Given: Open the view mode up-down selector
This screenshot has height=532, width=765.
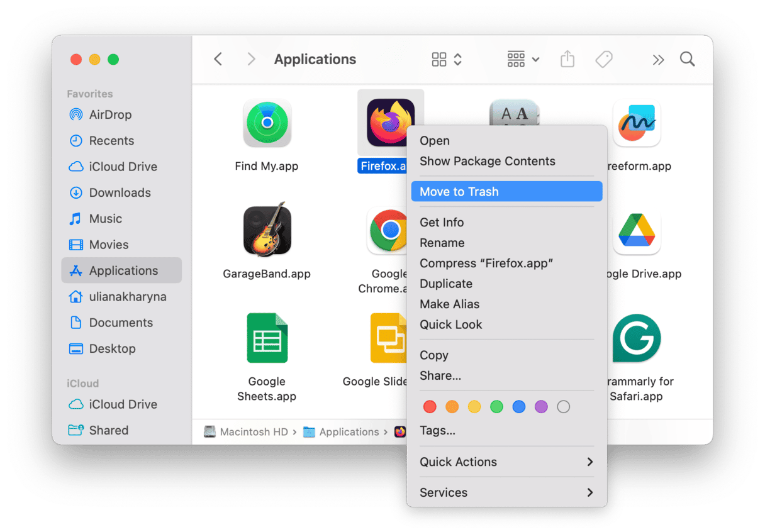Looking at the screenshot, I should [458, 59].
